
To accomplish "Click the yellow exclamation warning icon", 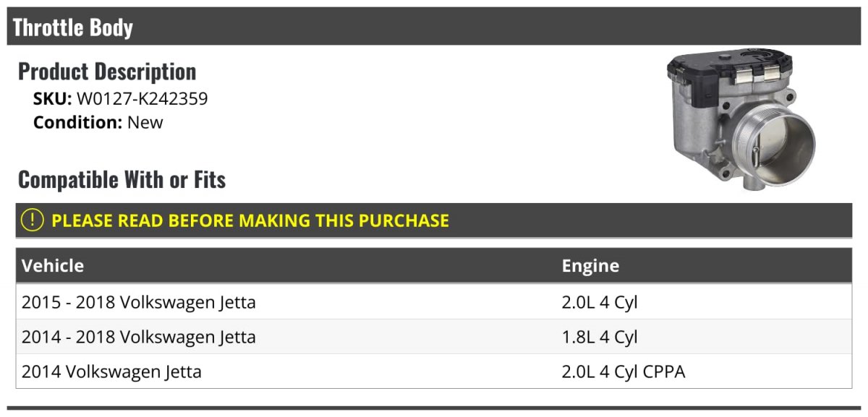I will point(32,220).
